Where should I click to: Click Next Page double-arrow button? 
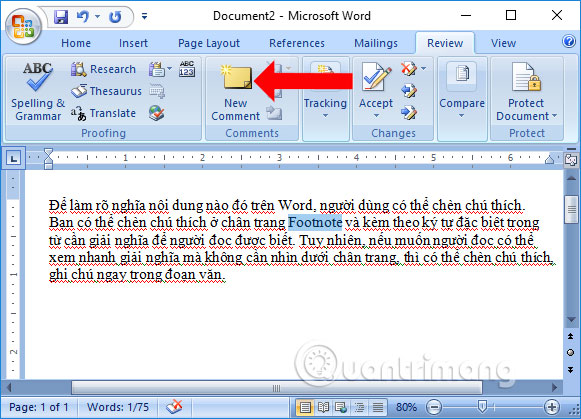[571, 369]
